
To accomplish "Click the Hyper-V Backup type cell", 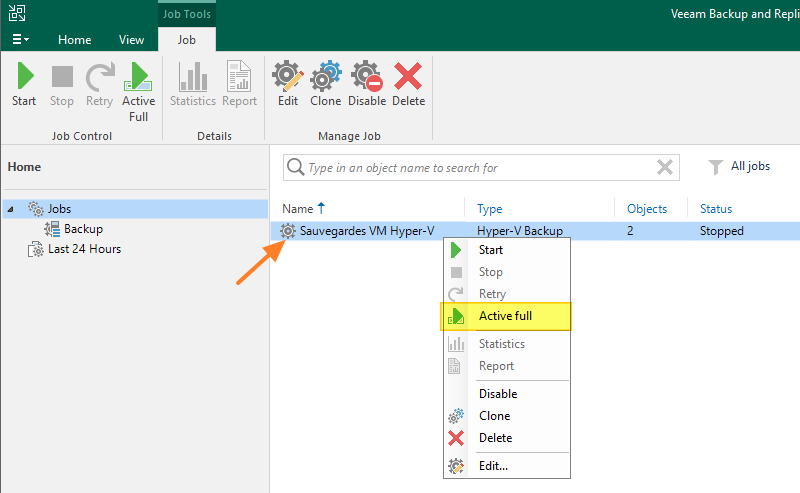I will point(519,231).
